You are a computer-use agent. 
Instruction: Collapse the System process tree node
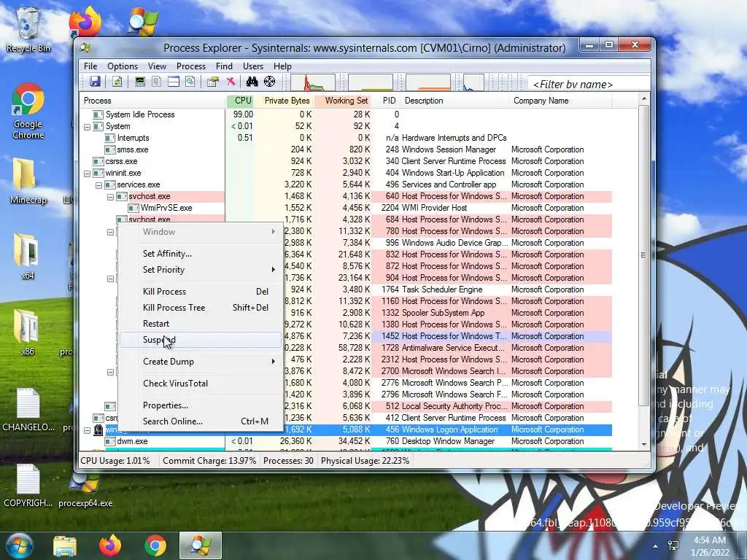88,127
